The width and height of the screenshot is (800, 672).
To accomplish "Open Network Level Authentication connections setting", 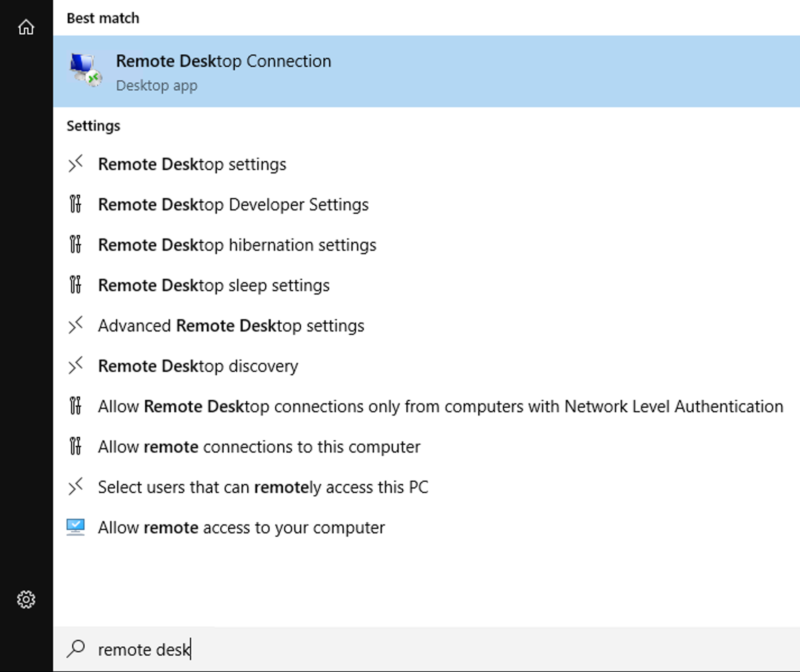I will (x=440, y=407).
